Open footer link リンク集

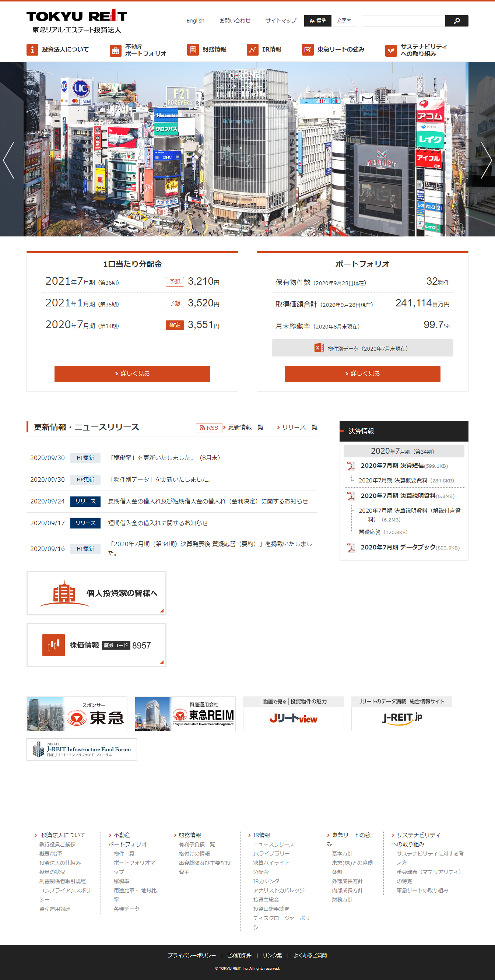point(272,955)
